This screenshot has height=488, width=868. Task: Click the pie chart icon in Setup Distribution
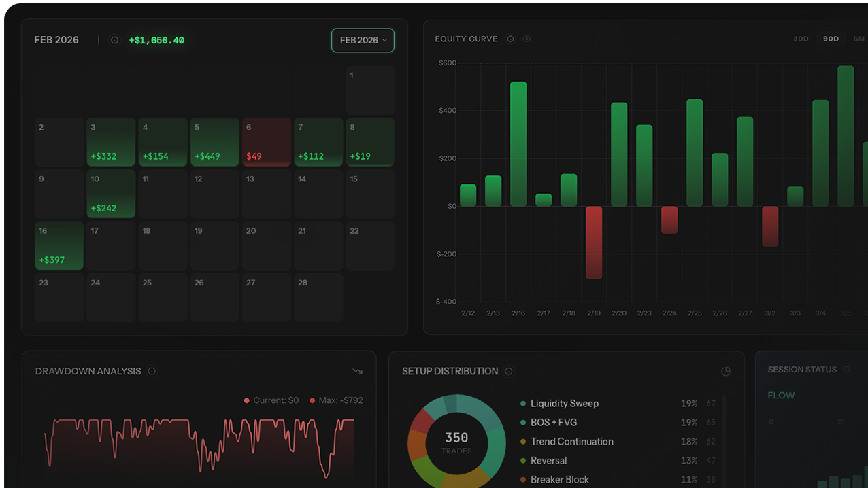click(726, 371)
